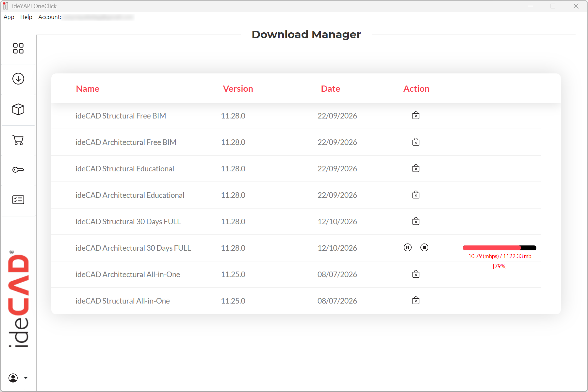Select the ideCAD Structural Educational name
The image size is (588, 392).
point(125,169)
